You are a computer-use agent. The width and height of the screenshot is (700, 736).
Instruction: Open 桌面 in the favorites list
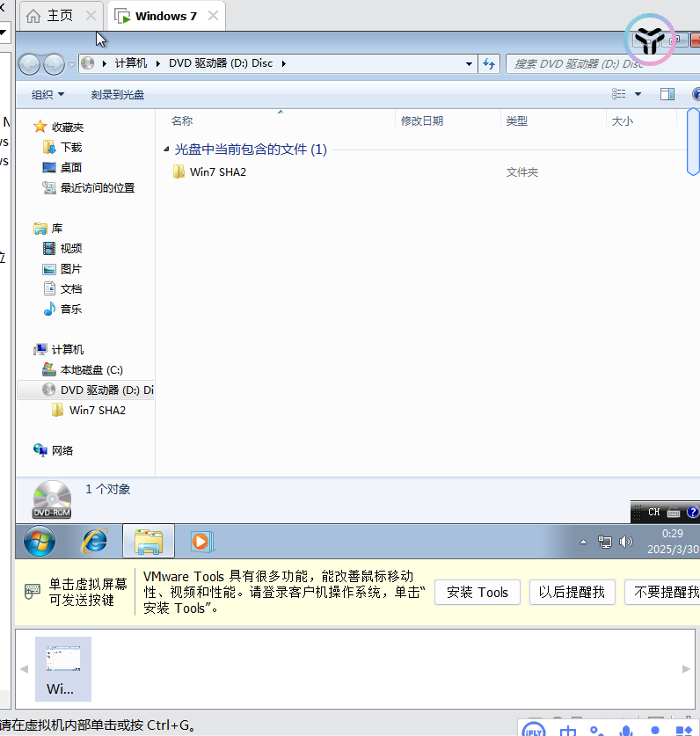(71, 168)
